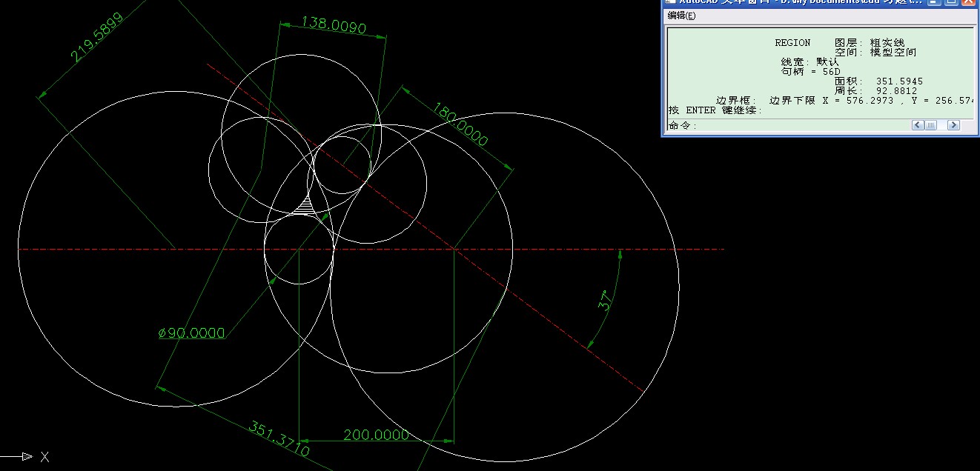
Task: Click the 180.0000 dimension text
Action: (x=460, y=125)
